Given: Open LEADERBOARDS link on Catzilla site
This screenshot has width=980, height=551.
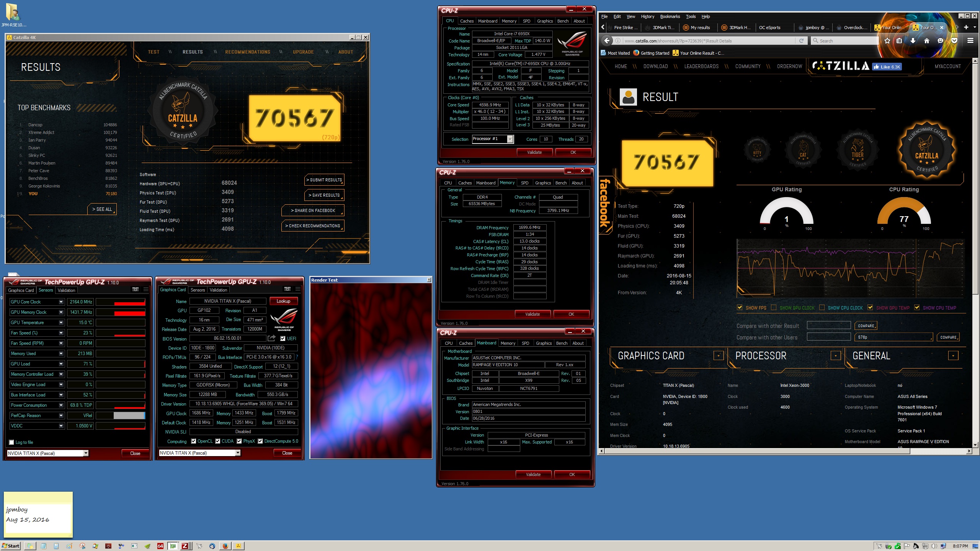Looking at the screenshot, I should tap(701, 67).
